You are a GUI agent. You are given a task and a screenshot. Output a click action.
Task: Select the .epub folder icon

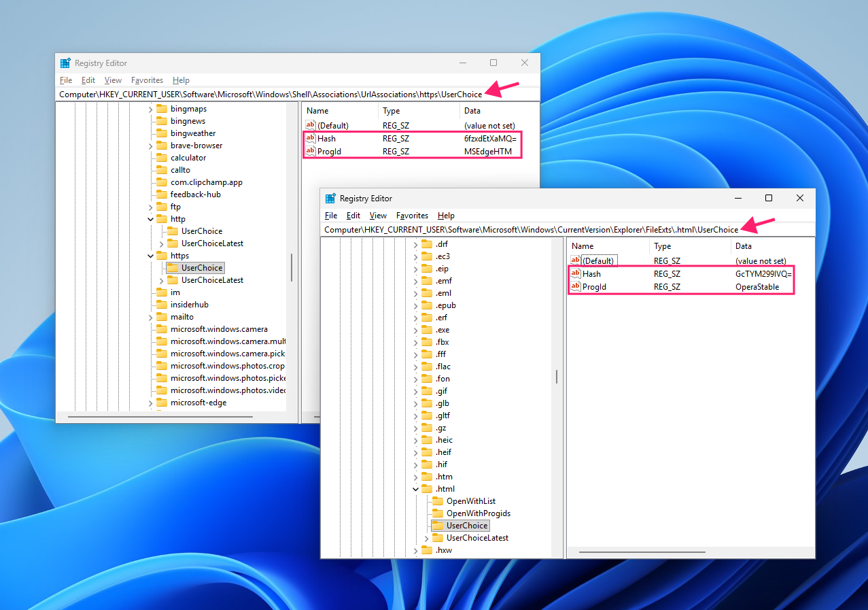[x=427, y=305]
